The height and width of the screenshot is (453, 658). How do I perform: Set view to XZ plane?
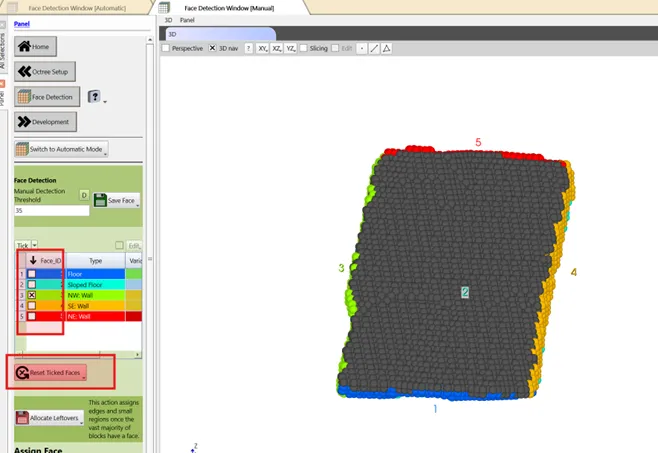(277, 48)
